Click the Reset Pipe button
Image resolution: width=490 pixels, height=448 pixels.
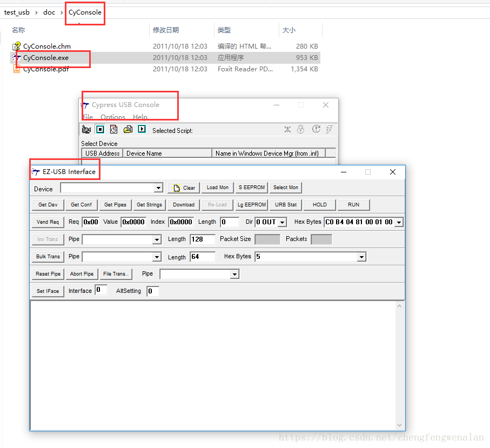[x=48, y=274]
